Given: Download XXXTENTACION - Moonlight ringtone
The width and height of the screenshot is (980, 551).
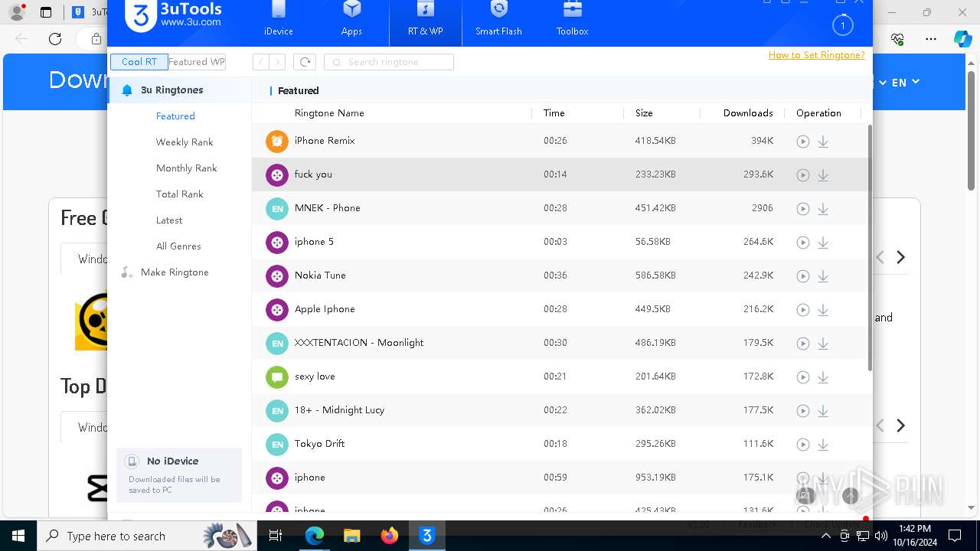Looking at the screenshot, I should coord(823,344).
